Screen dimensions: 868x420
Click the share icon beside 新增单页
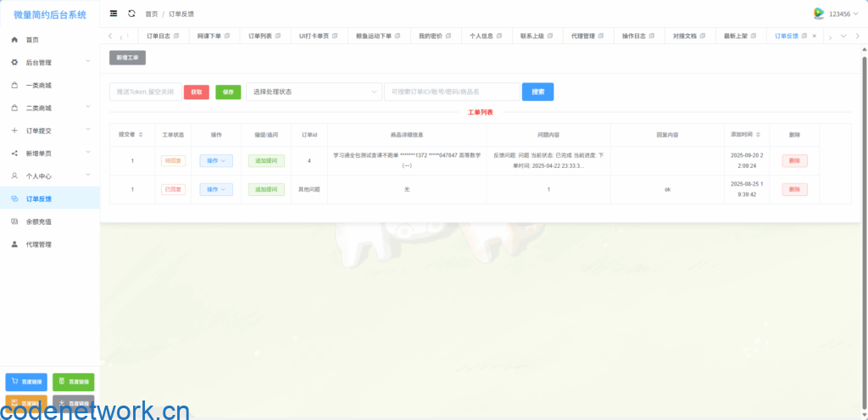pyautogui.click(x=14, y=154)
